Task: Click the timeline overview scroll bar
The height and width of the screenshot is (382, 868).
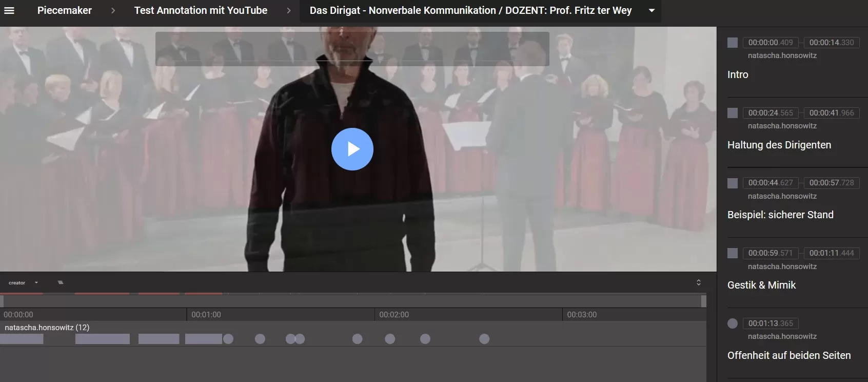Action: tap(353, 301)
